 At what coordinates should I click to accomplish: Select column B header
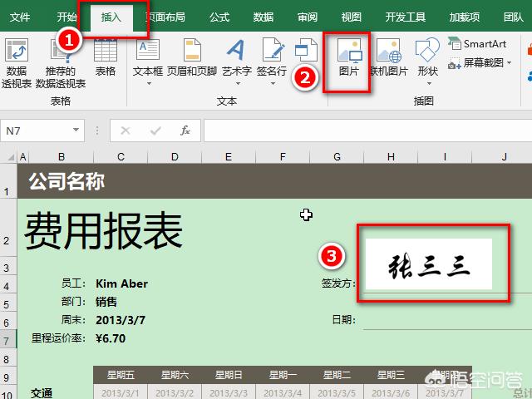pos(62,157)
